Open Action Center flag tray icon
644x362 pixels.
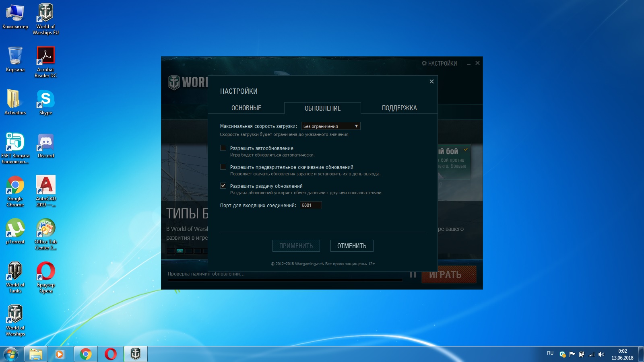pyautogui.click(x=572, y=354)
